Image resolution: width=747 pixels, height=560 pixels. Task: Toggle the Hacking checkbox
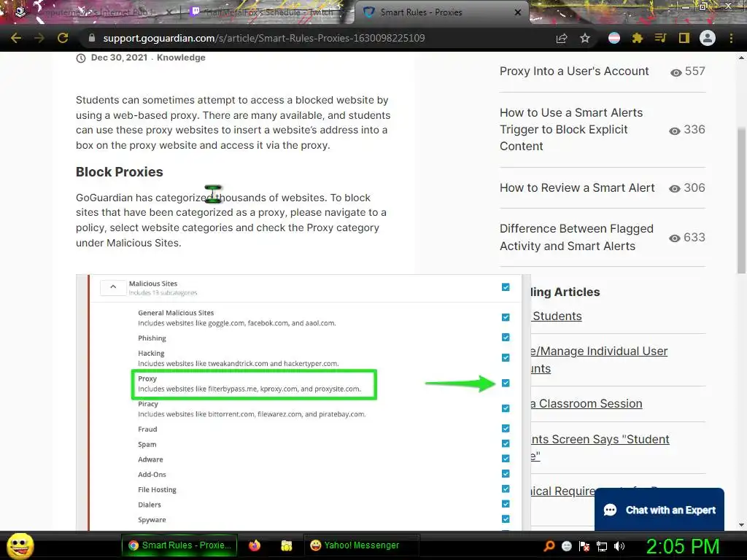[x=506, y=357]
